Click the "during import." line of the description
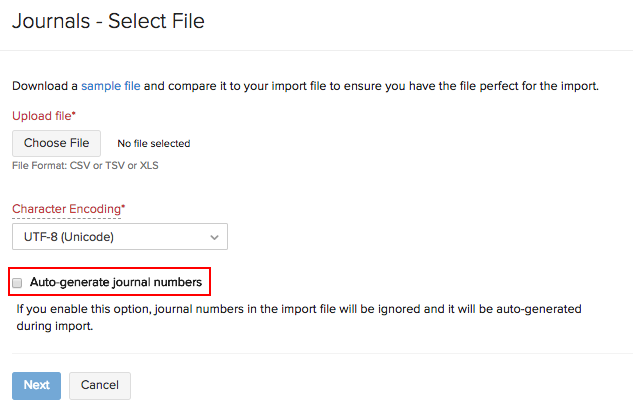The height and width of the screenshot is (410, 633). [x=55, y=326]
